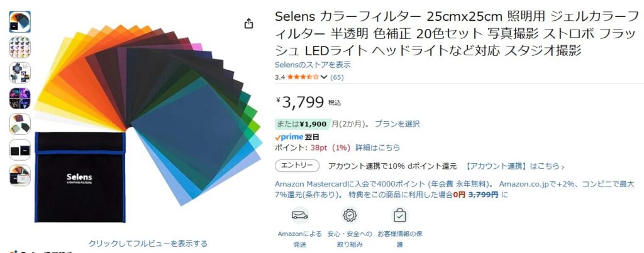The width and height of the screenshot is (644, 253).
Task: Open points 詳細はこちら link
Action: [377, 148]
